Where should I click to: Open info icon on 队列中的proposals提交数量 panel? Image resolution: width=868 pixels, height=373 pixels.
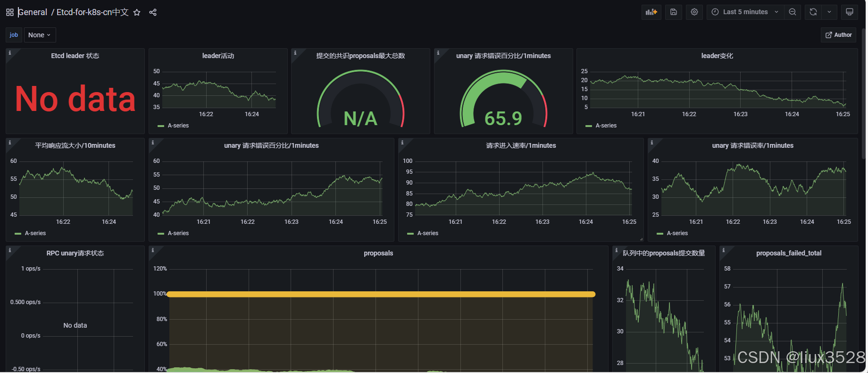point(617,250)
